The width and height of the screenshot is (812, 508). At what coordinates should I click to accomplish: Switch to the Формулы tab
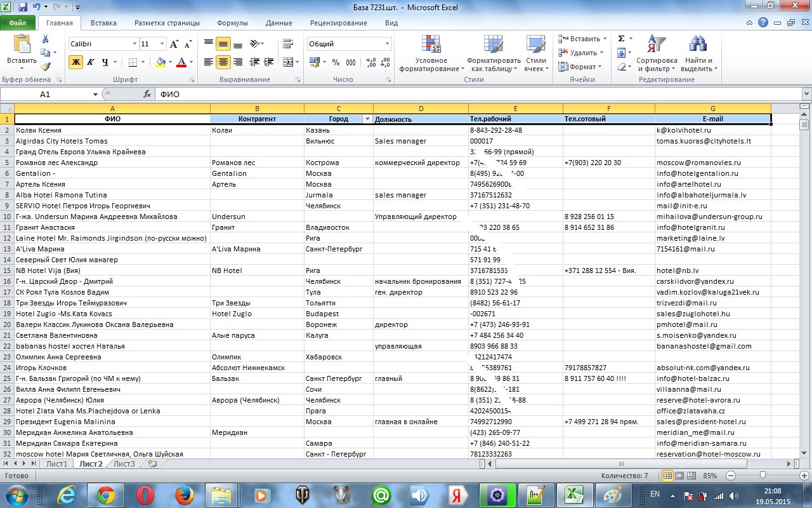point(232,23)
